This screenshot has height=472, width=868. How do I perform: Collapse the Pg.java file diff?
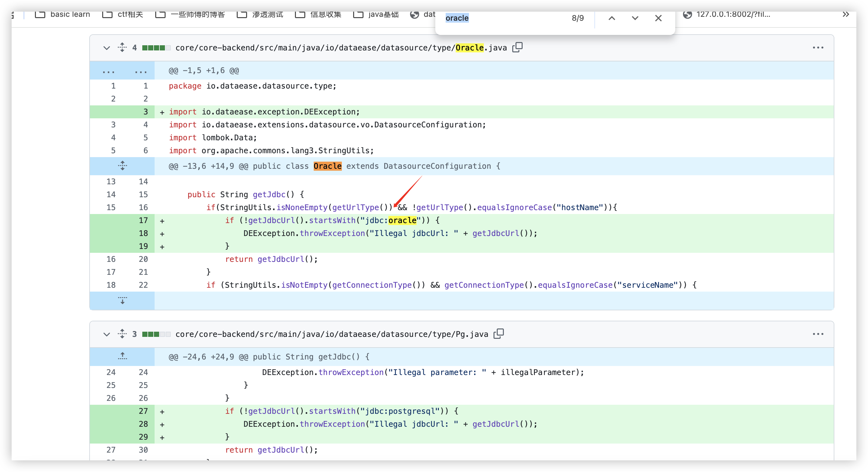tap(106, 334)
